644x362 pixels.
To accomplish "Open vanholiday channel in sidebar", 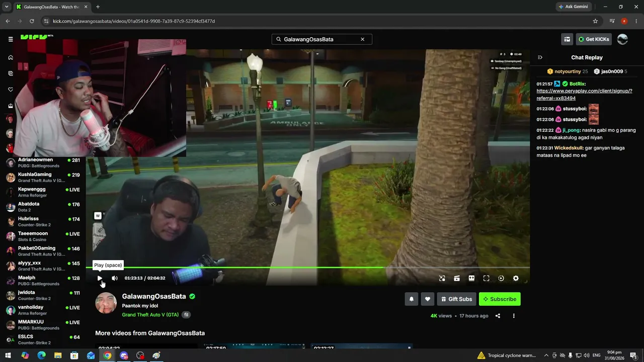I will coord(43,310).
